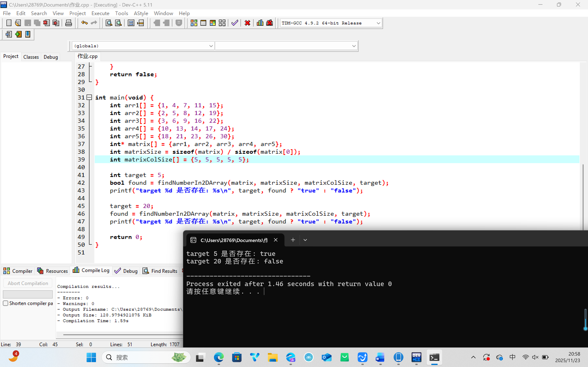The image size is (588, 367).
Task: Click the New file toolbar icon
Action: [9, 23]
